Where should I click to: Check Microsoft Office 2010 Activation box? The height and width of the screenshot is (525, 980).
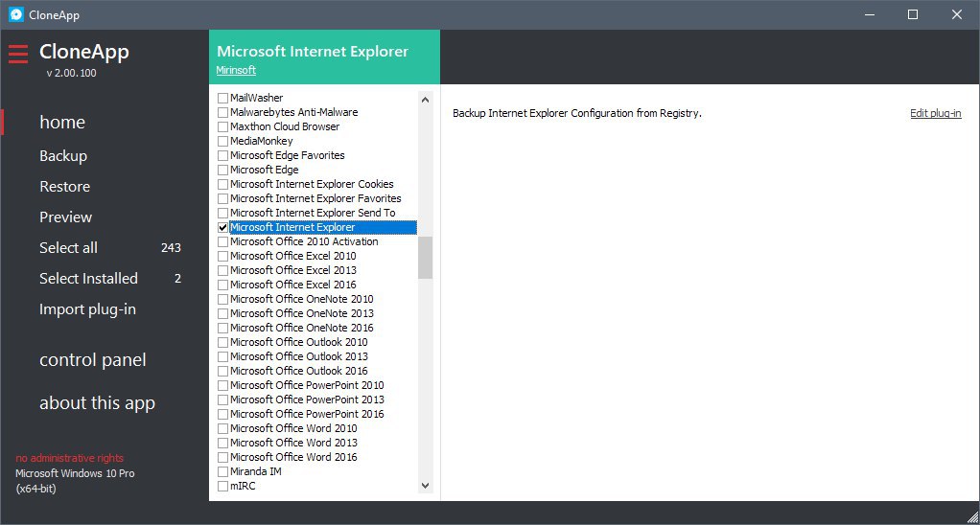(222, 241)
